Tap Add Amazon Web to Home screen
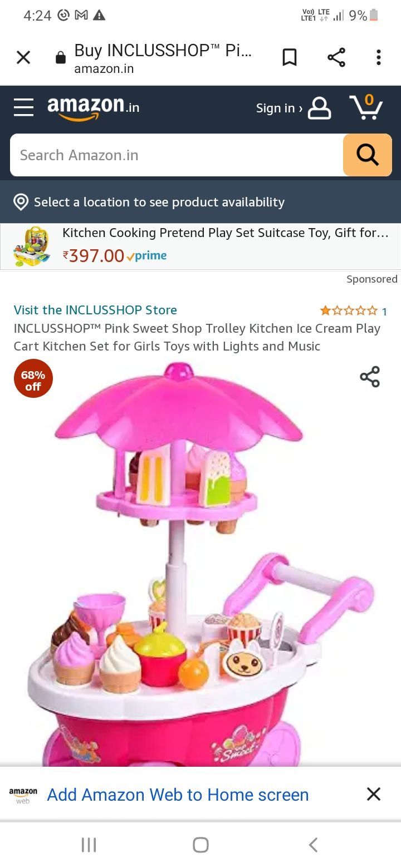 pyautogui.click(x=178, y=795)
